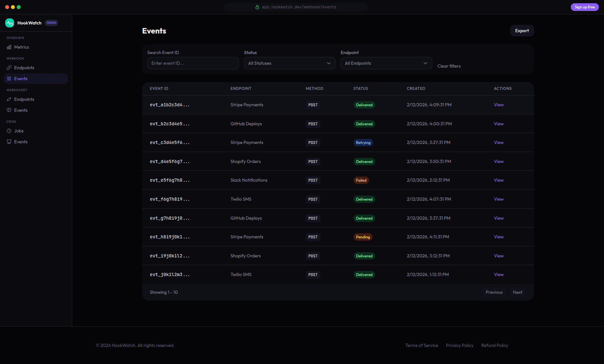This screenshot has height=364, width=604.
Task: Open Metrics from the sidebar icon
Action: tap(10, 47)
